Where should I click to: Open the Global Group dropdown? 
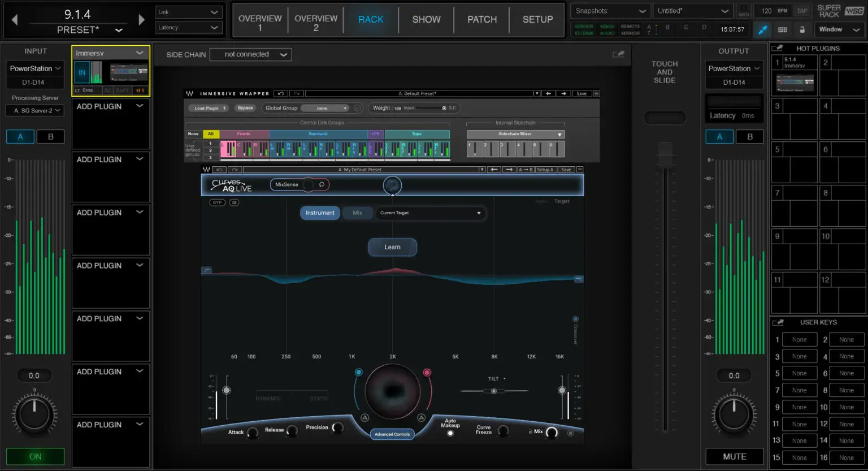[325, 108]
